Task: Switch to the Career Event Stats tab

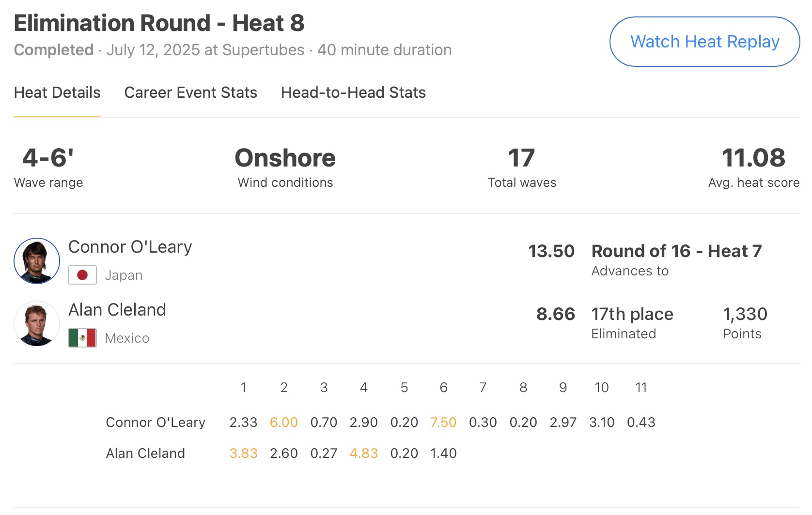Action: pyautogui.click(x=190, y=92)
